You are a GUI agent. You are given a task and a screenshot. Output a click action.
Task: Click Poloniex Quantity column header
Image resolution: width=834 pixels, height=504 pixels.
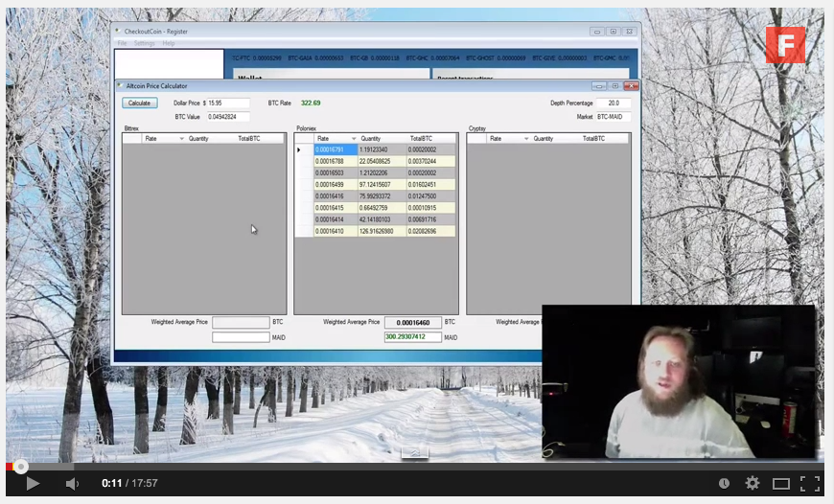[382, 138]
